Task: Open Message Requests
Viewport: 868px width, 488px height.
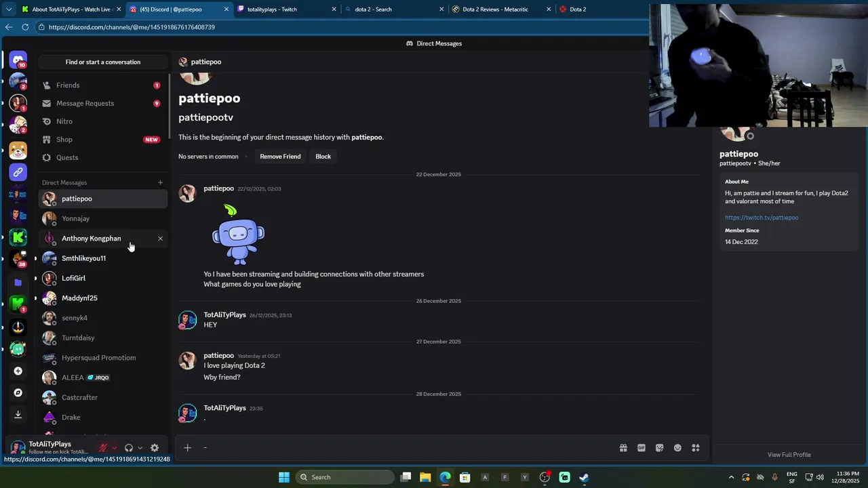Action: coord(102,103)
